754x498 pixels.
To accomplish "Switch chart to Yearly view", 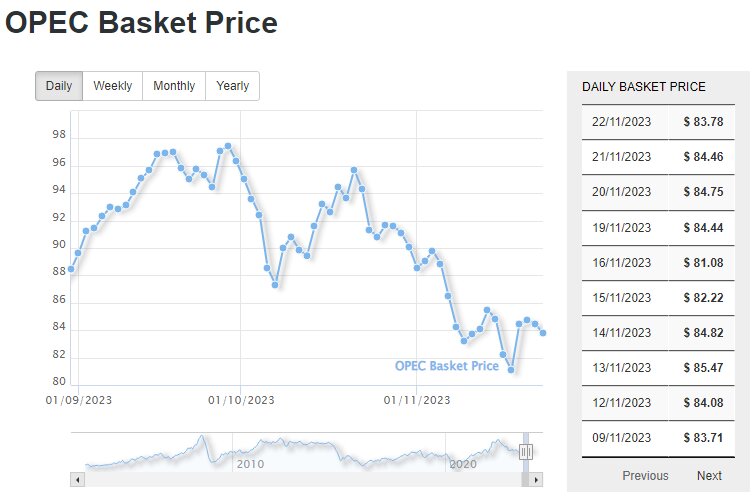I will point(232,86).
